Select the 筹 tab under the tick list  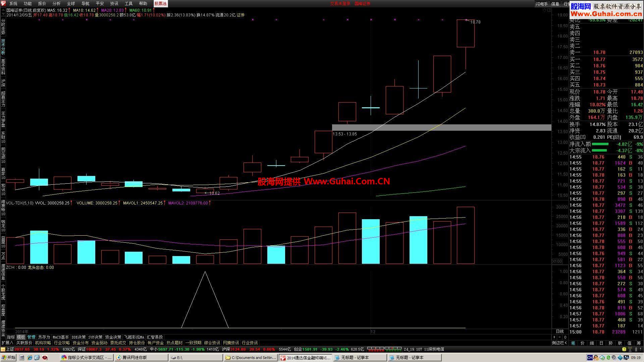coord(639,343)
